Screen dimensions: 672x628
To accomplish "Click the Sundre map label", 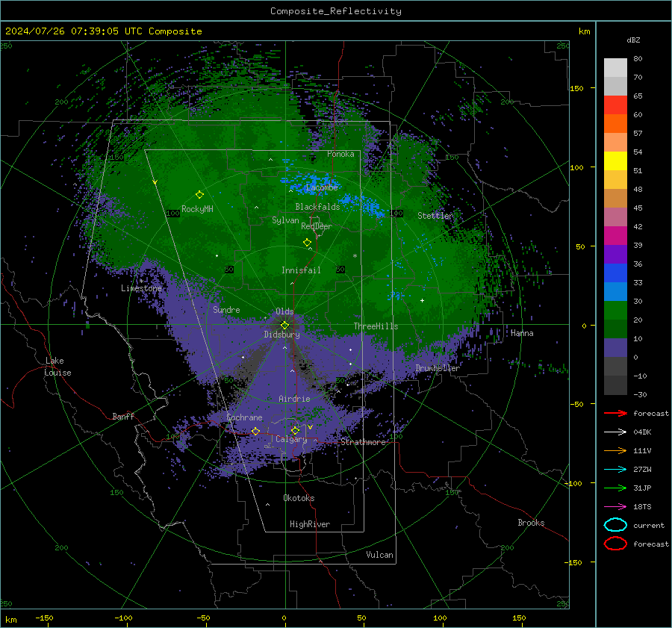I will [226, 309].
